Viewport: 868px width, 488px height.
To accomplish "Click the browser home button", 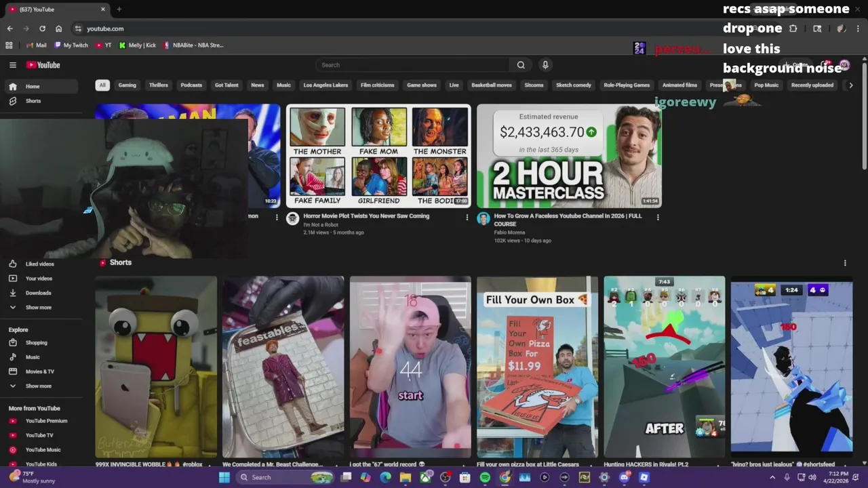I will point(58,28).
